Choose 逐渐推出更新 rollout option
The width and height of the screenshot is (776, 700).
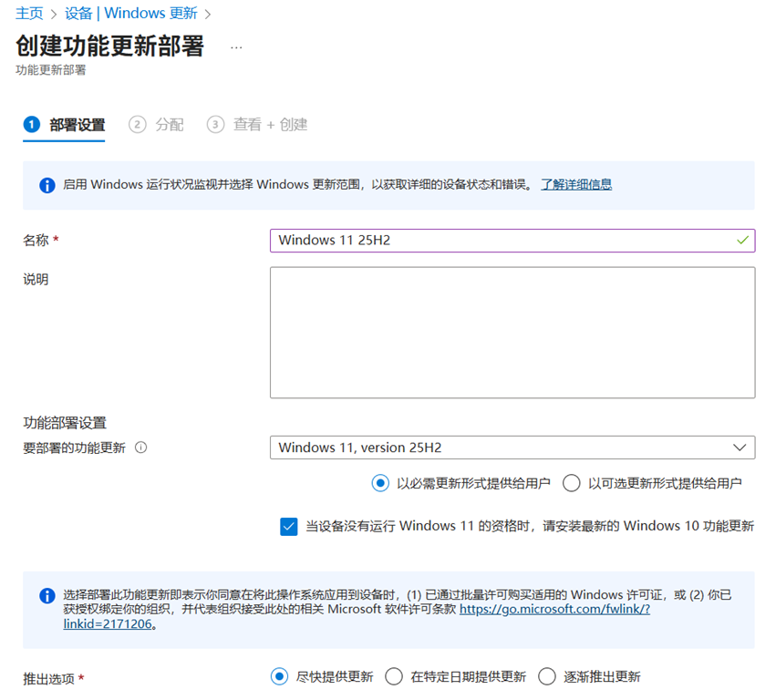click(x=547, y=676)
